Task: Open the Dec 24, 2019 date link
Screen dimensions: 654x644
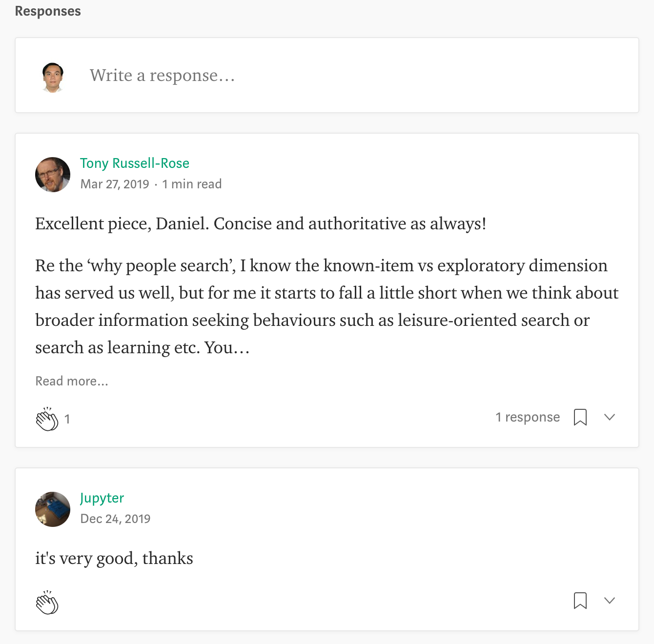Action: 115,519
